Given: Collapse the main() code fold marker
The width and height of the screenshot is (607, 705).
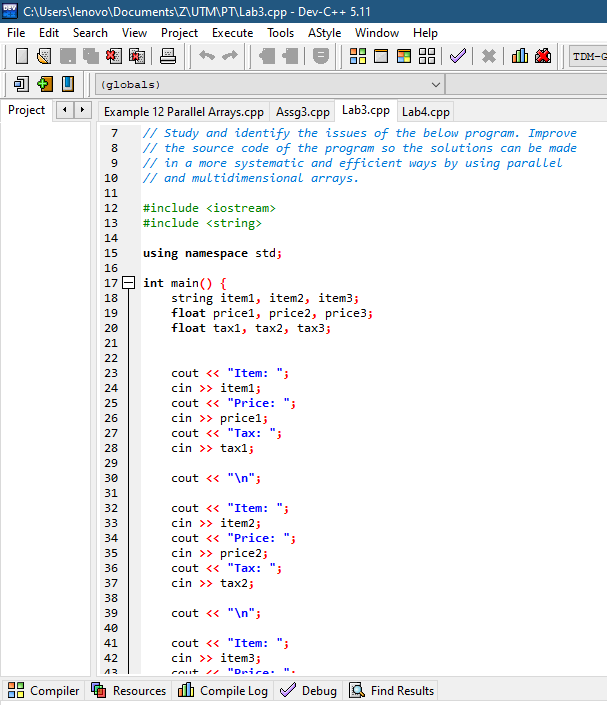Looking at the screenshot, I should tap(128, 283).
